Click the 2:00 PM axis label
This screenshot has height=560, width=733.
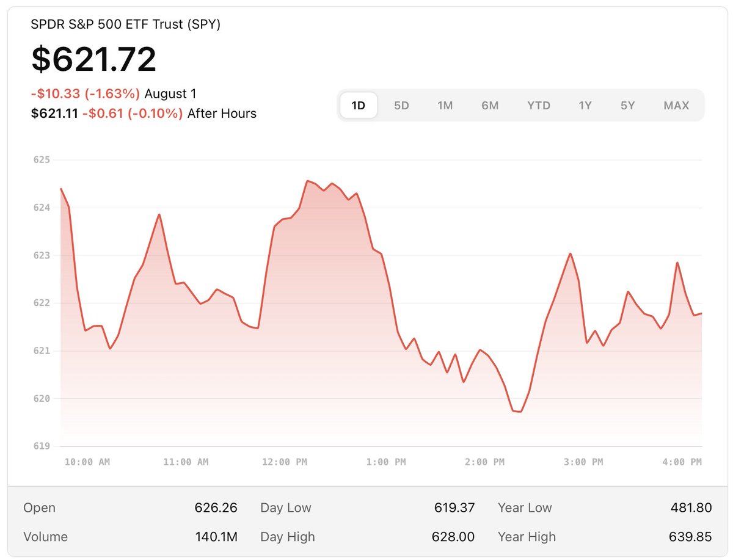point(485,462)
